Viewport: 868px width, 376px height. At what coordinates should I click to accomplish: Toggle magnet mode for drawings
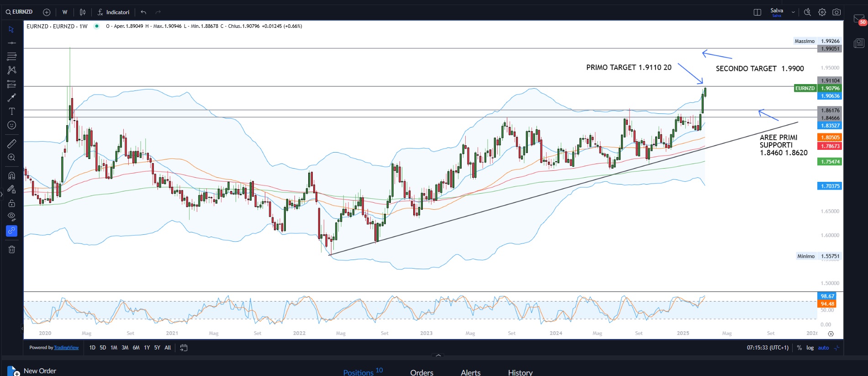(x=12, y=176)
